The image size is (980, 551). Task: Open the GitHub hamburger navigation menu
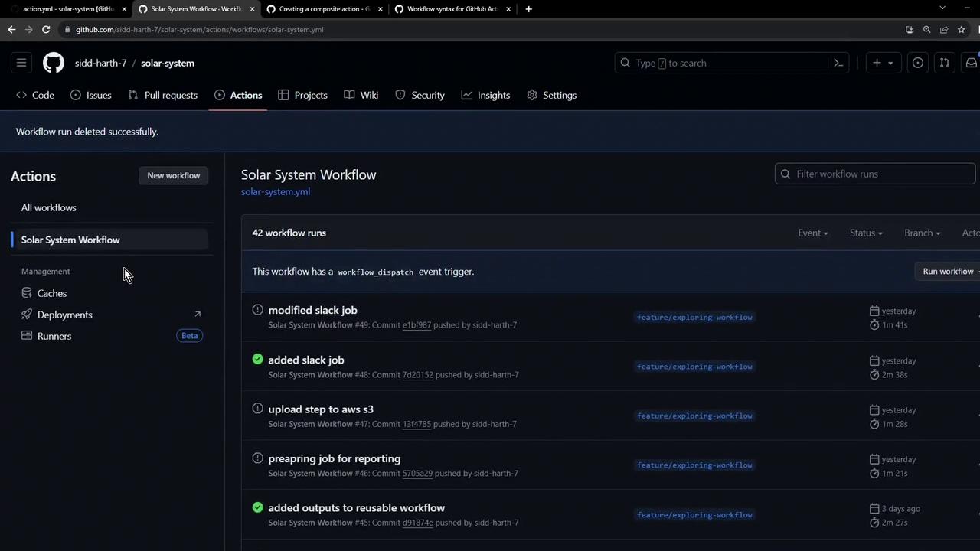coord(21,63)
